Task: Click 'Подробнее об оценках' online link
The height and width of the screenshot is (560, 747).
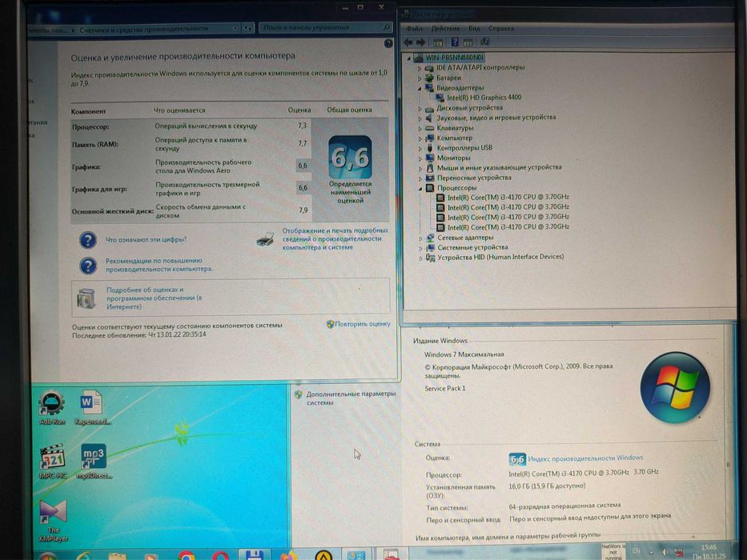Action: click(154, 298)
